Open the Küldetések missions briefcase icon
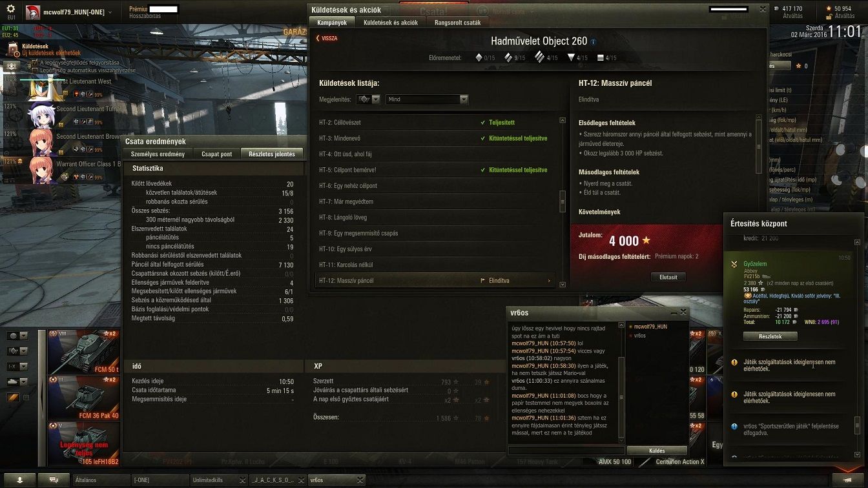Image resolution: width=868 pixels, height=488 pixels. point(13,49)
